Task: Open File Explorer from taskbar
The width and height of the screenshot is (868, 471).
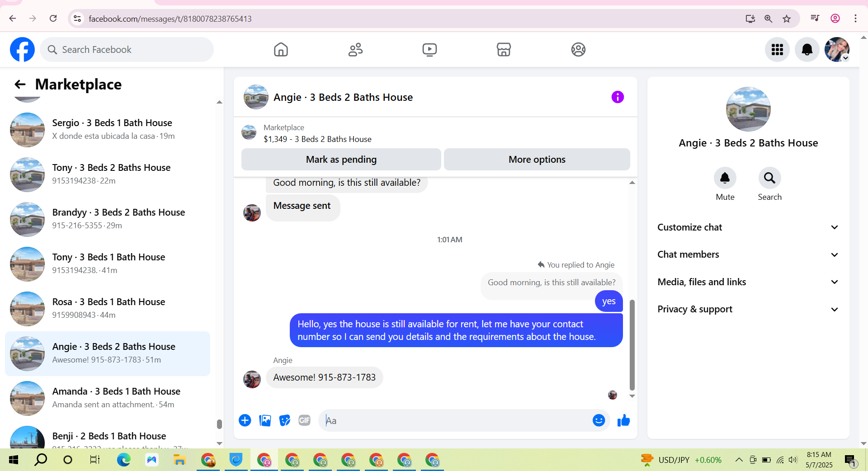Action: click(x=179, y=460)
